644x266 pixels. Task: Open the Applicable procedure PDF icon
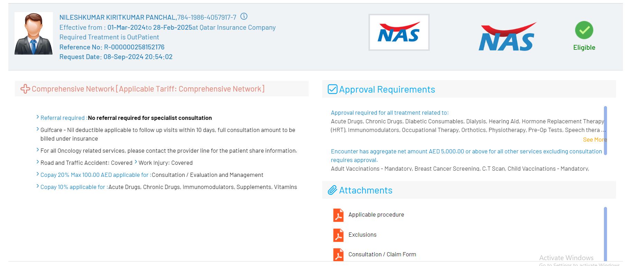coord(338,215)
